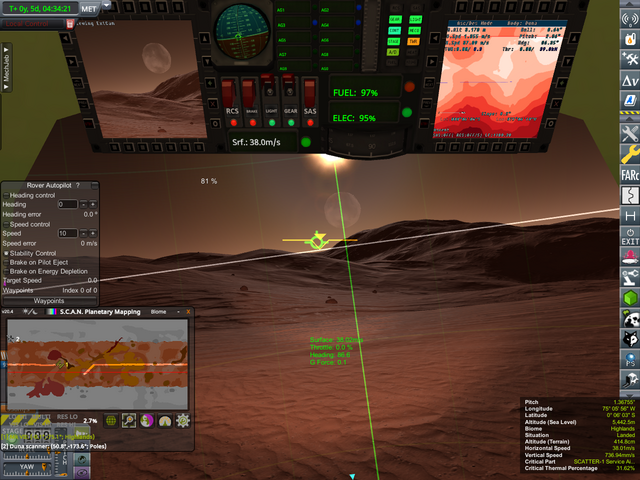Click the Delta-V toolbar icon

point(629,79)
